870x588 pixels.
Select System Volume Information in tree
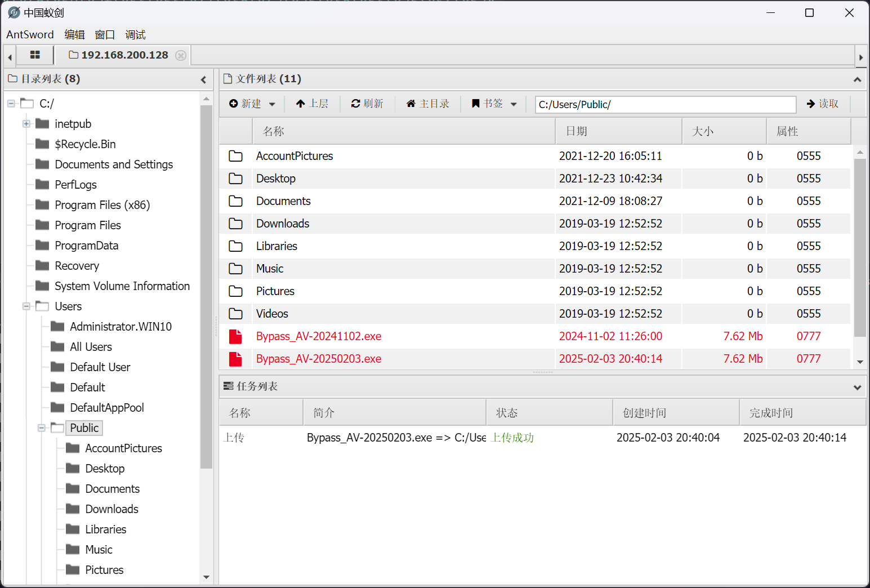pos(122,286)
